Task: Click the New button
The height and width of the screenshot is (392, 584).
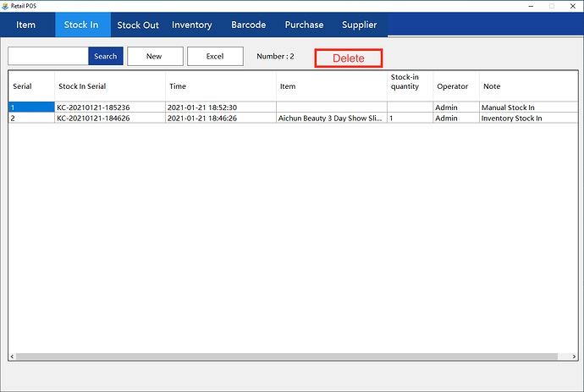Action: coord(155,56)
